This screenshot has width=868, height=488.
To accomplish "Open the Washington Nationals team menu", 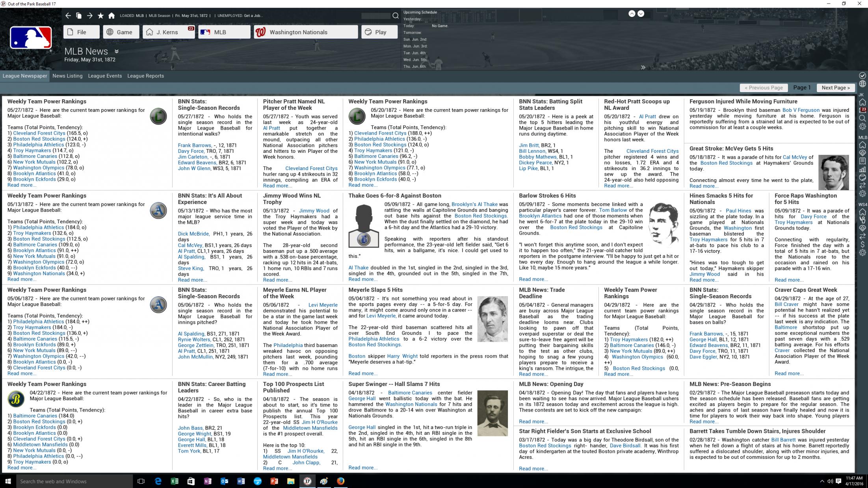I will pyautogui.click(x=306, y=32).
